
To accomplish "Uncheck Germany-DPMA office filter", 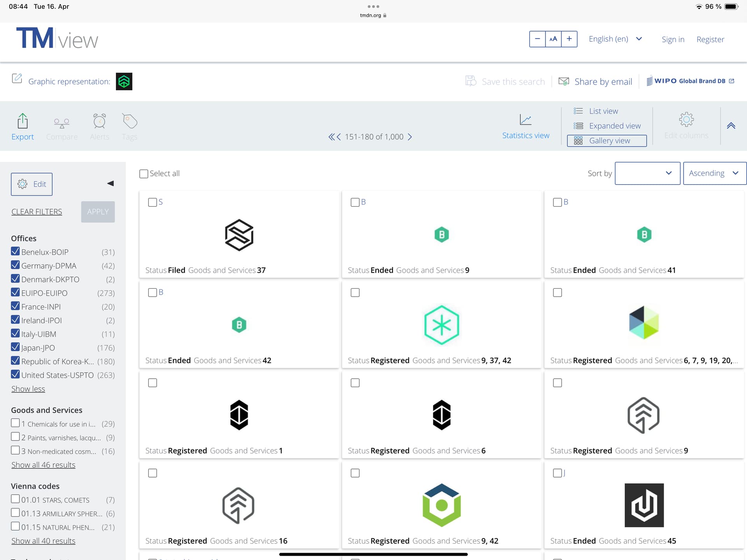I will 15,265.
